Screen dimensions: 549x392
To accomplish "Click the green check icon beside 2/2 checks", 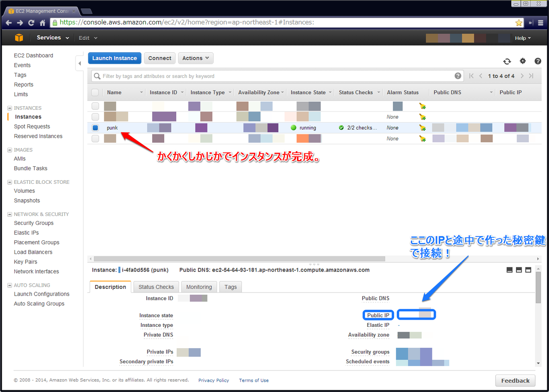I will (341, 128).
